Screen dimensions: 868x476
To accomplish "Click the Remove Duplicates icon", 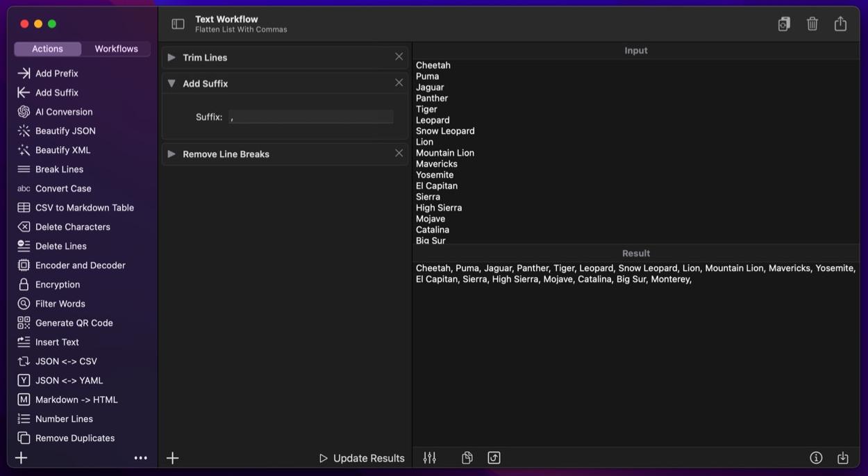I will [x=24, y=438].
